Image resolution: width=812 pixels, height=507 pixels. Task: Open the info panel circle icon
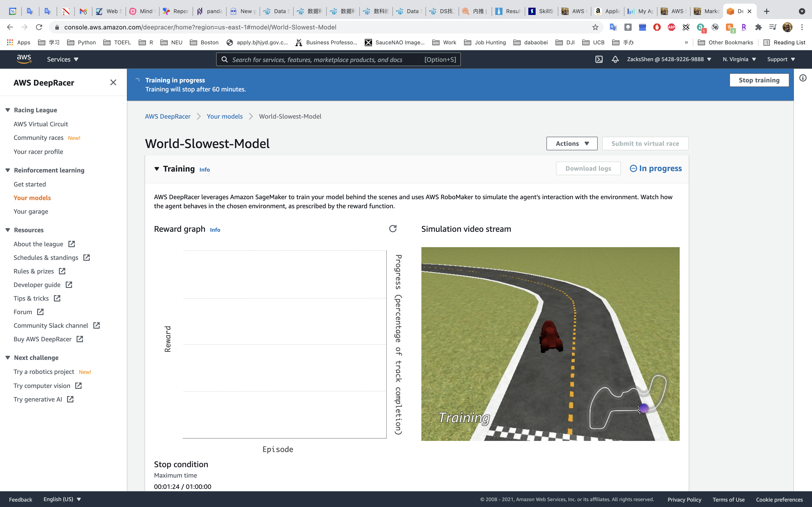(x=803, y=78)
